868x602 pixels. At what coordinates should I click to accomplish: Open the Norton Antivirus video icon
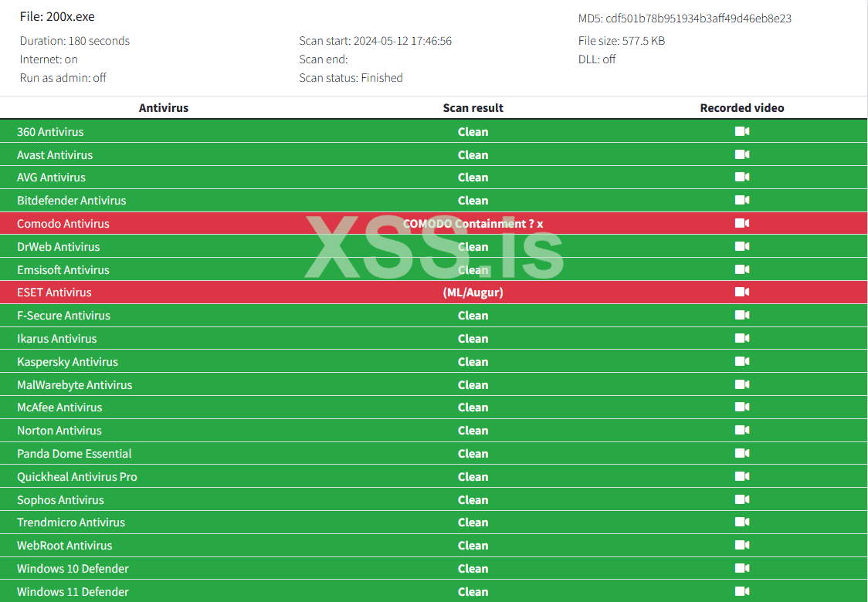[742, 430]
